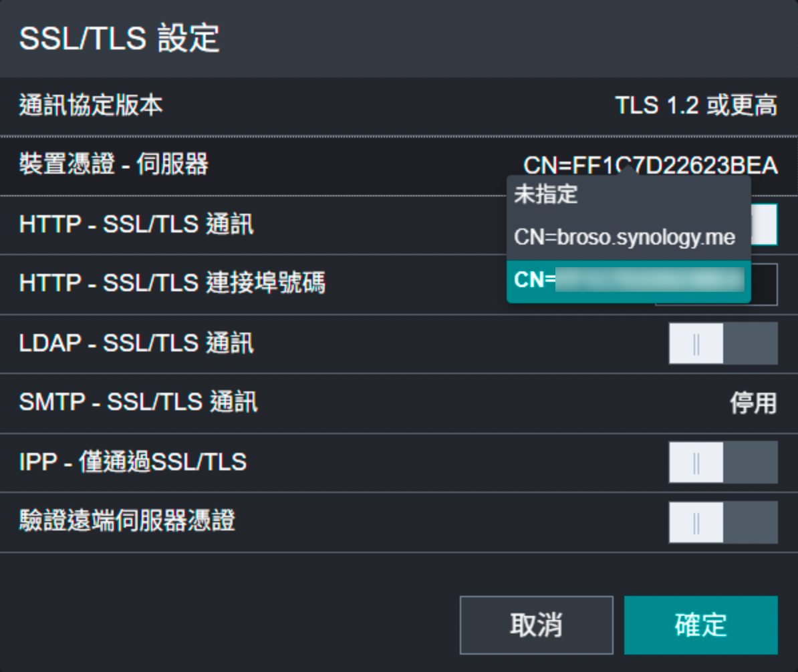Image resolution: width=798 pixels, height=672 pixels.
Task: Toggle the IPP - 僅通過SSL/TLS switch
Action: click(723, 462)
